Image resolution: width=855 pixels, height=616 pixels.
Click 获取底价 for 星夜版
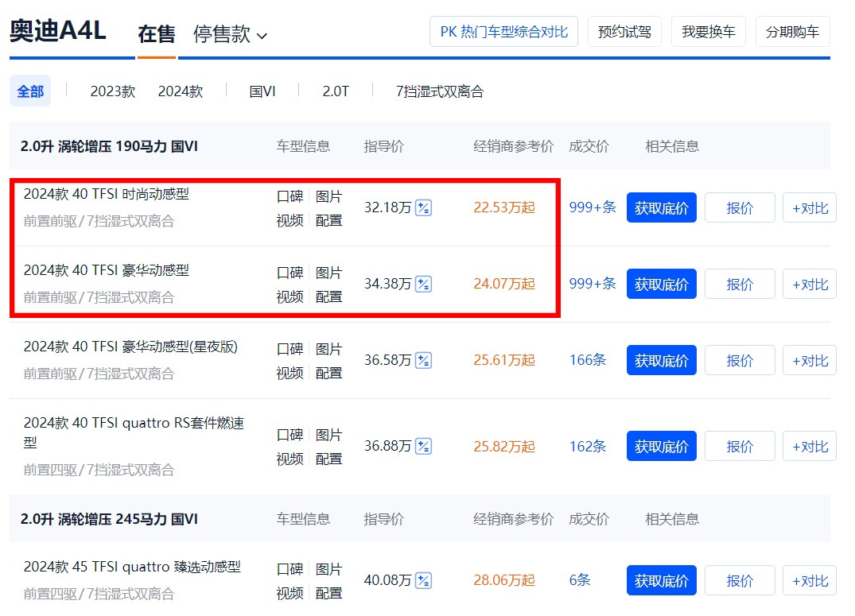tap(662, 360)
